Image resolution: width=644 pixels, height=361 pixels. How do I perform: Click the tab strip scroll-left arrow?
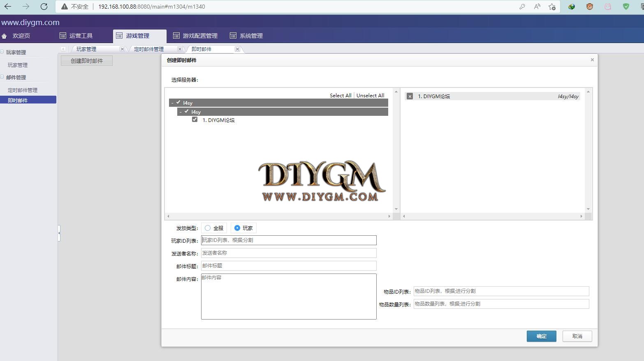(x=63, y=49)
